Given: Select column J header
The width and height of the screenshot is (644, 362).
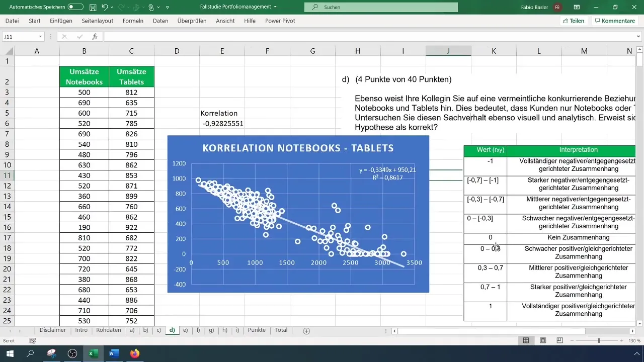Looking at the screenshot, I should (448, 51).
